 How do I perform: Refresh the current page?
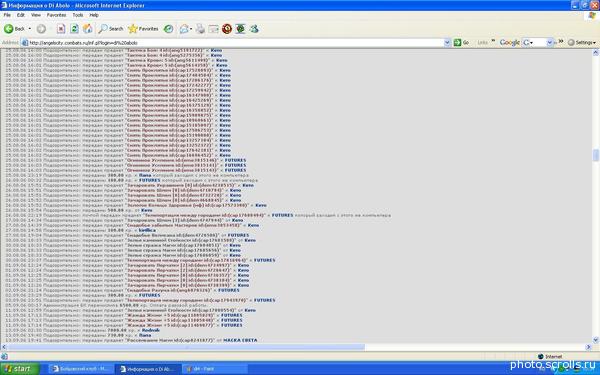[x=74, y=29]
